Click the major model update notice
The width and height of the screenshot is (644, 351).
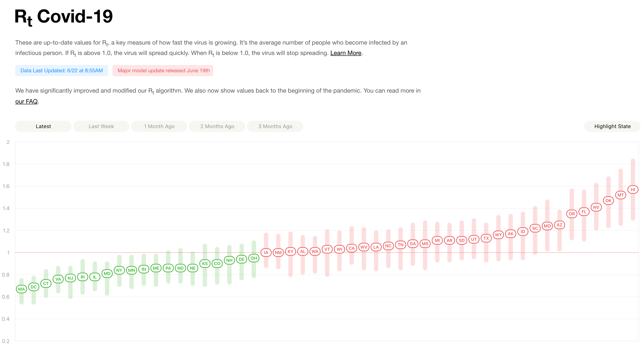(163, 71)
